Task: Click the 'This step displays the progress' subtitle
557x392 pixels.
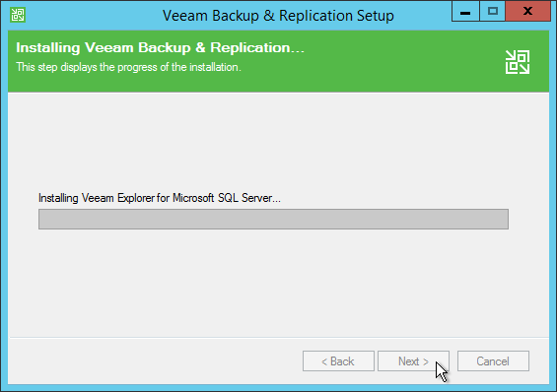Action: [128, 67]
